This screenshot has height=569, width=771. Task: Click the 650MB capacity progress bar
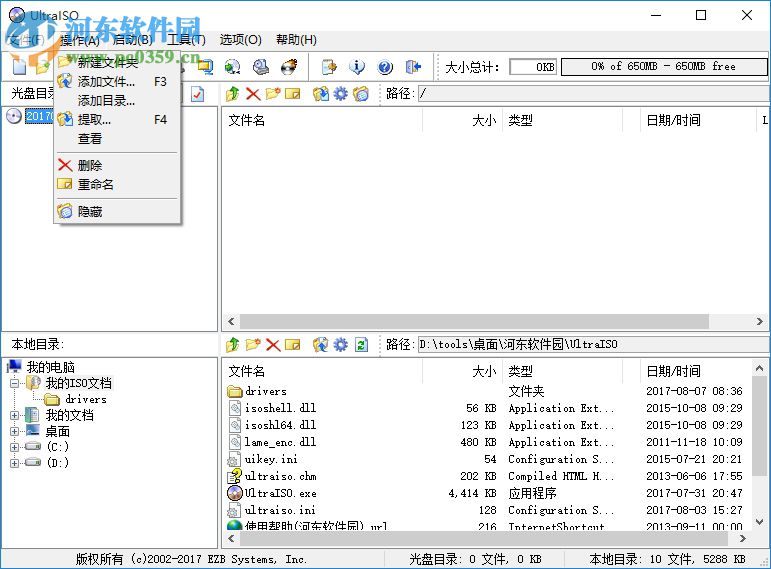(664, 66)
